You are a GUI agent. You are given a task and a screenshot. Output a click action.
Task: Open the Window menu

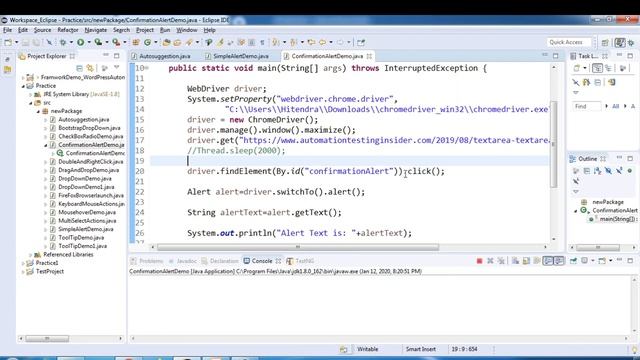click(x=187, y=30)
